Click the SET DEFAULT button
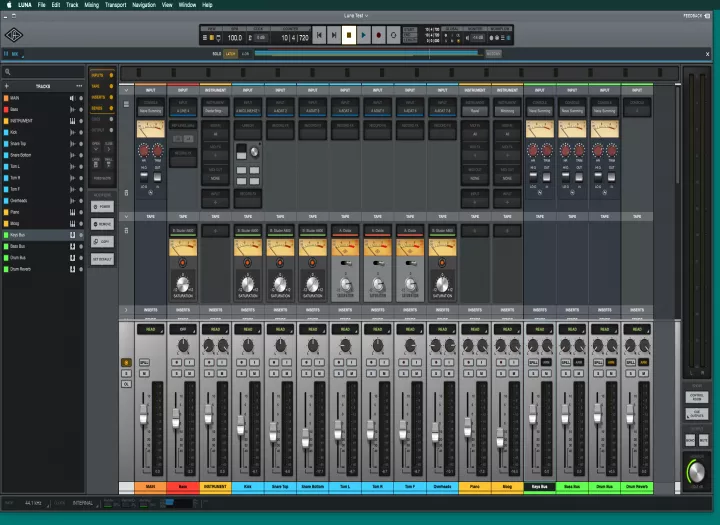The image size is (720, 525). (102, 259)
